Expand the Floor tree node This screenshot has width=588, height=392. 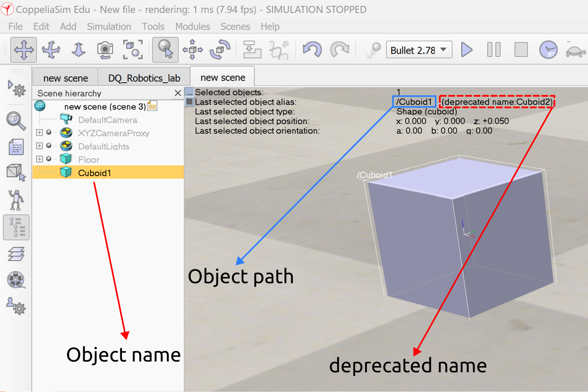click(39, 159)
